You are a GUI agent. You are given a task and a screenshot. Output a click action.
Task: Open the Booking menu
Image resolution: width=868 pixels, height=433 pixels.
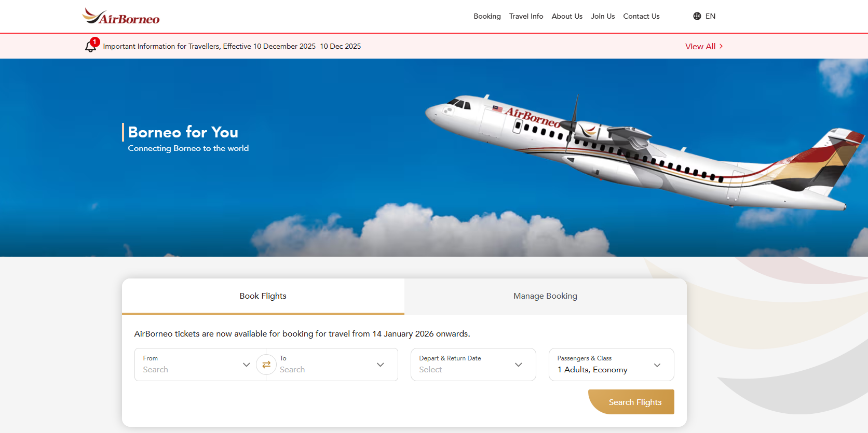point(487,16)
